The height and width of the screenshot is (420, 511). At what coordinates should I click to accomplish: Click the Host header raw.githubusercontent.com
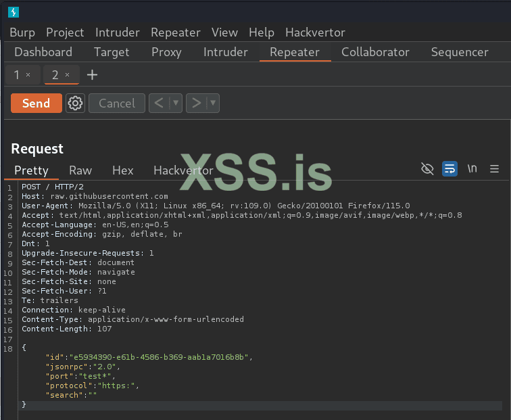coord(95,196)
